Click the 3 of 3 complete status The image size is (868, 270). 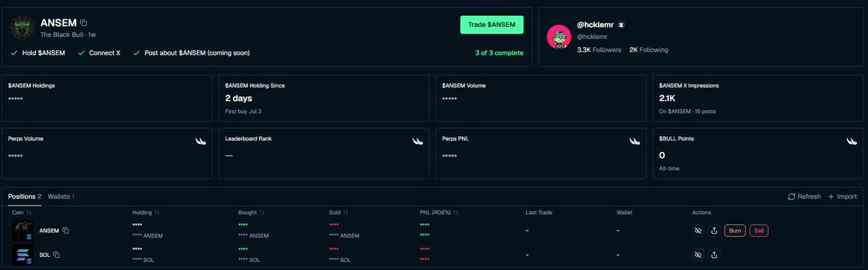[x=499, y=53]
